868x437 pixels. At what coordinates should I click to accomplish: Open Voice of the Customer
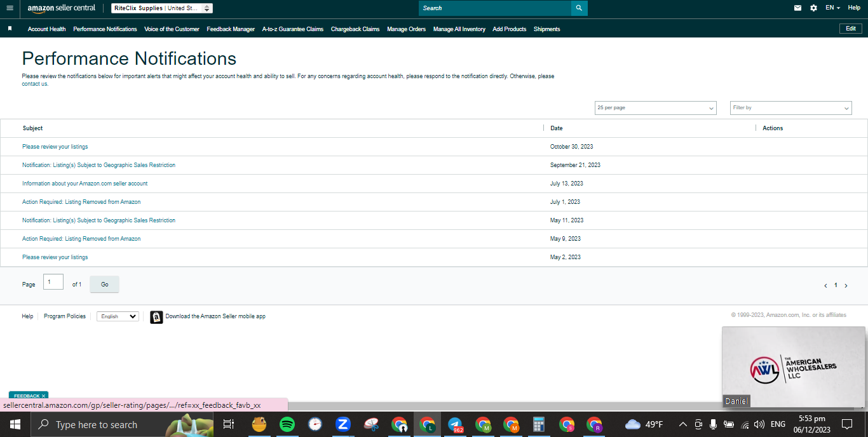[x=172, y=29]
